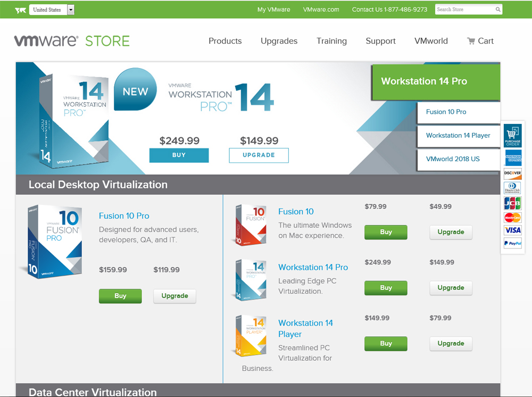Click the $79.99 Fusion 10 price
The image size is (532, 397).
click(376, 206)
